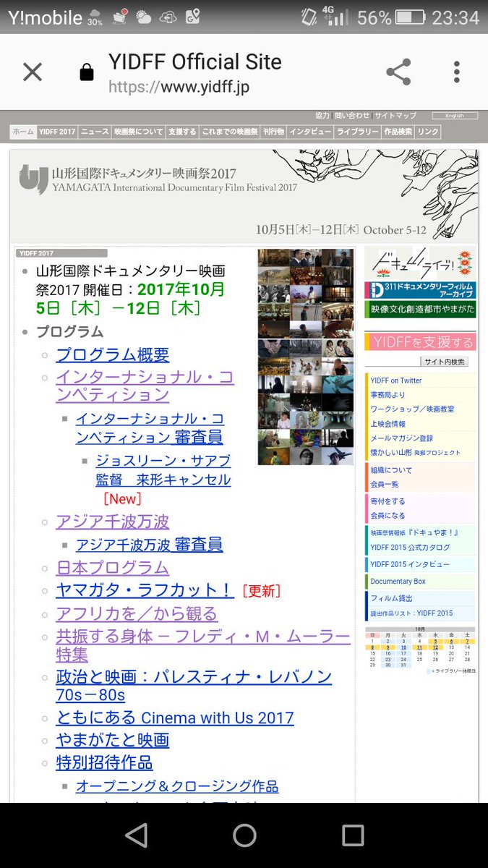Tap the weather 30% notification icon
Image resolution: width=488 pixels, height=868 pixels.
[95, 17]
